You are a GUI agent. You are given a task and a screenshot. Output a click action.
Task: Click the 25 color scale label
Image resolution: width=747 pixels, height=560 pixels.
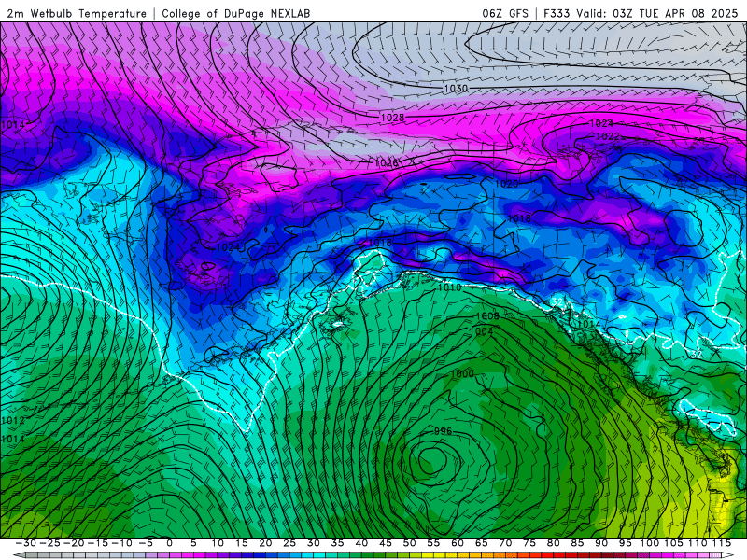point(289,543)
